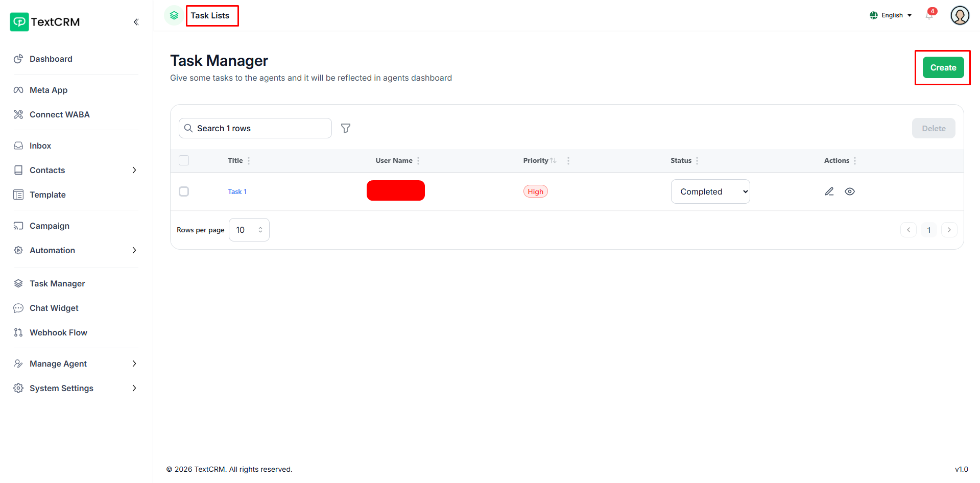The height and width of the screenshot is (483, 980).
Task: Edit Task 1 with pencil icon
Action: pos(829,191)
